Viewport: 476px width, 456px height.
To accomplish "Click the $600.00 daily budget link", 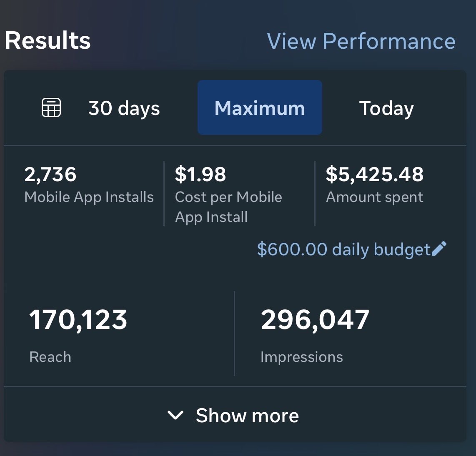I will 343,249.
